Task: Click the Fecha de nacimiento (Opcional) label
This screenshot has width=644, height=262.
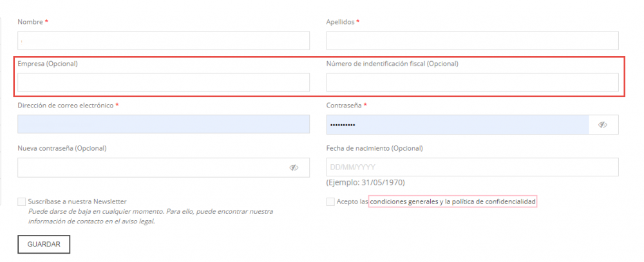Action: [x=374, y=148]
